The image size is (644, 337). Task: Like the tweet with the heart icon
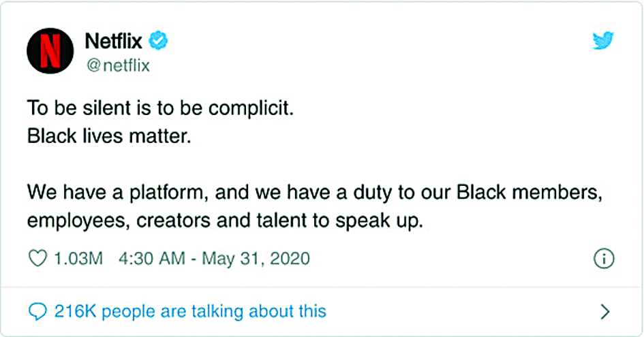37,258
